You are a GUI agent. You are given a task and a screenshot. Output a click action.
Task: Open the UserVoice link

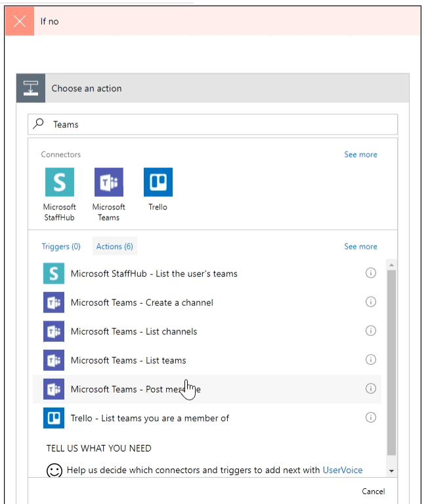tap(342, 470)
